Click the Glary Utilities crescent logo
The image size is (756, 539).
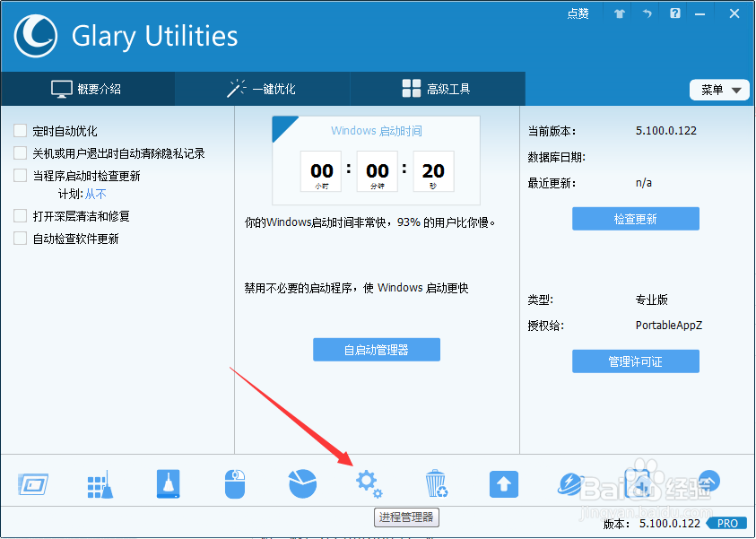point(36,36)
